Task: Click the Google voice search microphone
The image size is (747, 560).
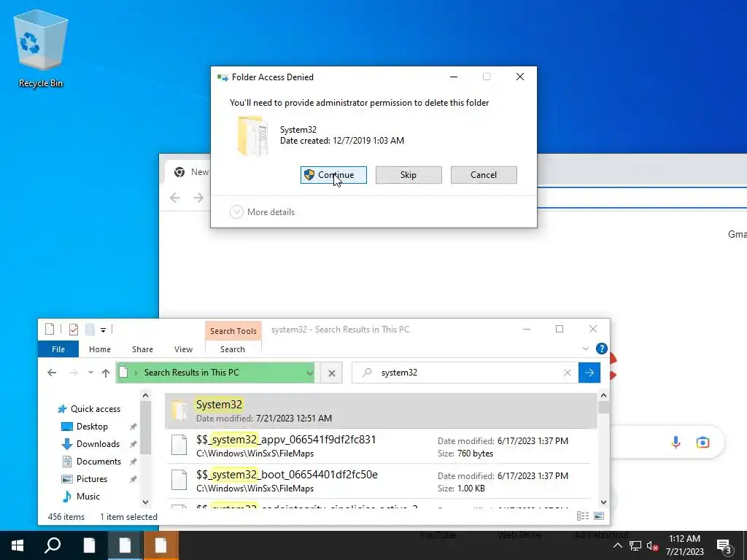Action: pos(676,443)
